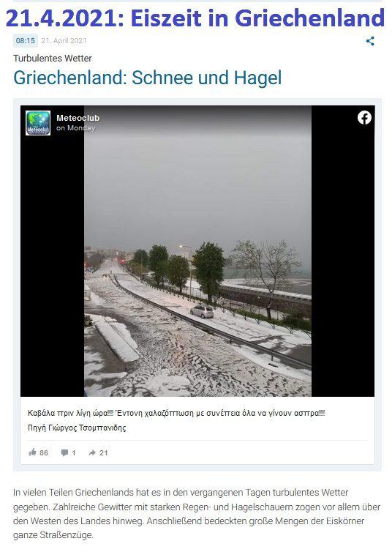Screen dimensions: 392x552
Task: Open the Facebook logo in video corner
Action: pyautogui.click(x=364, y=118)
